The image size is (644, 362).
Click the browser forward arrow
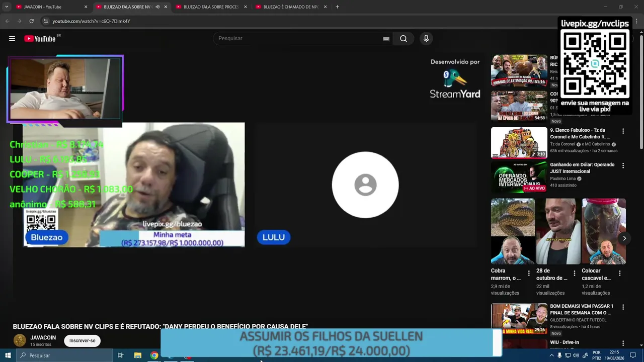coord(19,21)
